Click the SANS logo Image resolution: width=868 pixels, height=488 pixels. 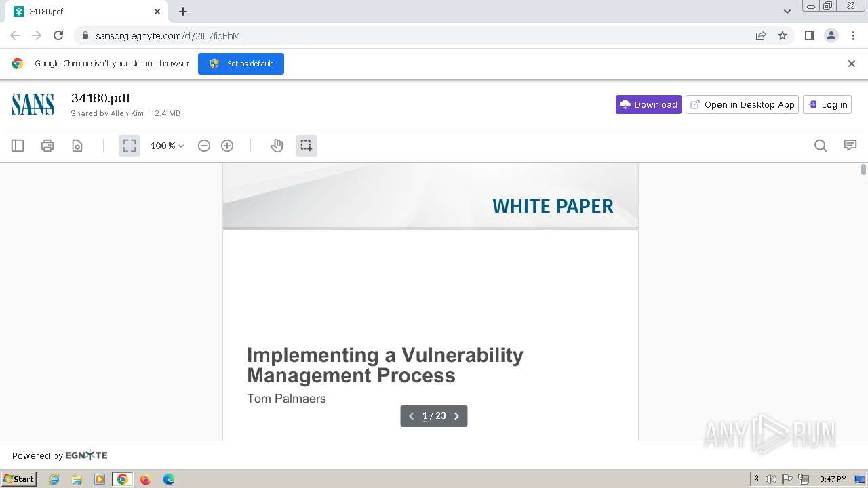(33, 104)
